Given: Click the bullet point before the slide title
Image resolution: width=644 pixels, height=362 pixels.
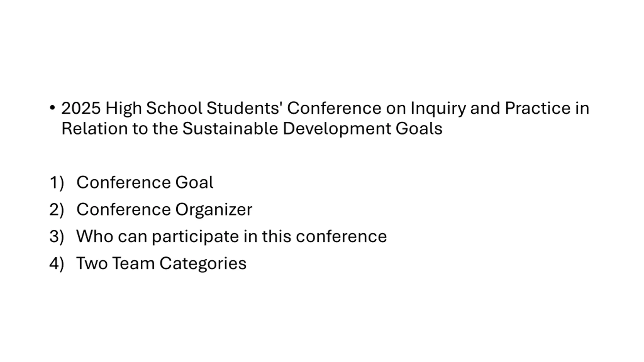Looking at the screenshot, I should [52, 108].
